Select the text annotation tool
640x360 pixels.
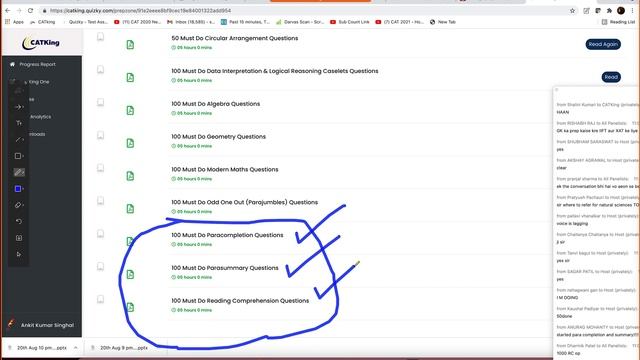[18, 123]
